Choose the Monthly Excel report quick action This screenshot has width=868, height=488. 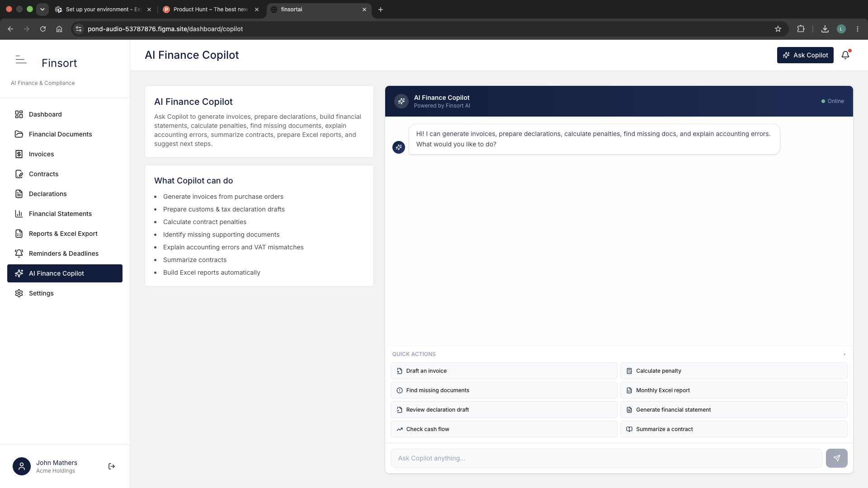click(734, 390)
